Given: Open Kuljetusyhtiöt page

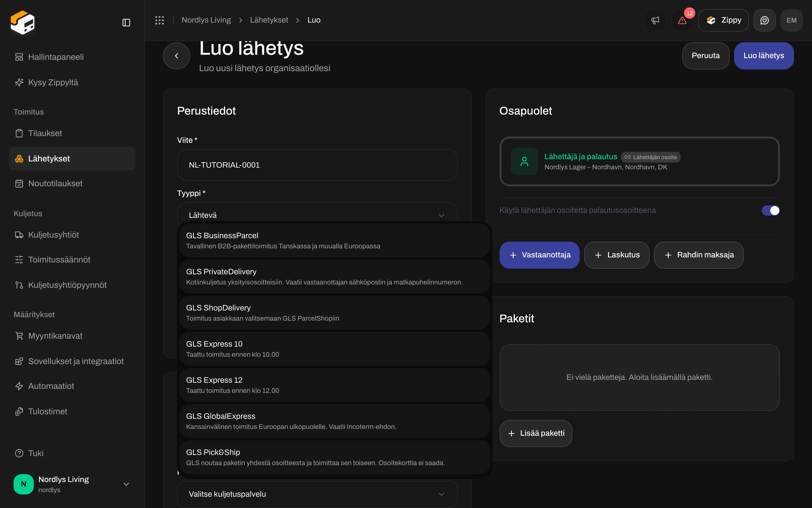Looking at the screenshot, I should (x=72, y=235).
